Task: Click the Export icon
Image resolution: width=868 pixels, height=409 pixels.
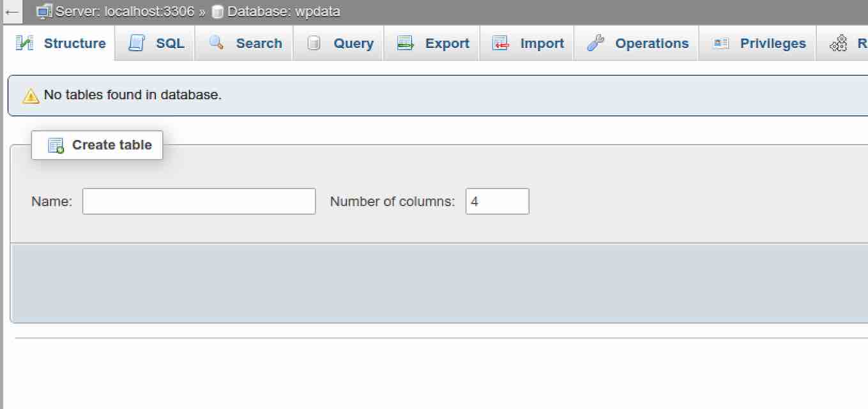Action: point(406,43)
